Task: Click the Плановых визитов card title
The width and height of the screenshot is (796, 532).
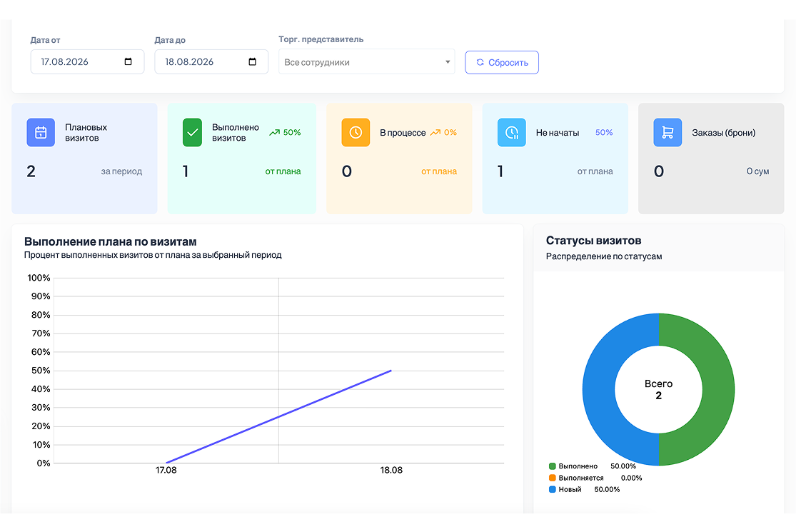Action: 86,133
